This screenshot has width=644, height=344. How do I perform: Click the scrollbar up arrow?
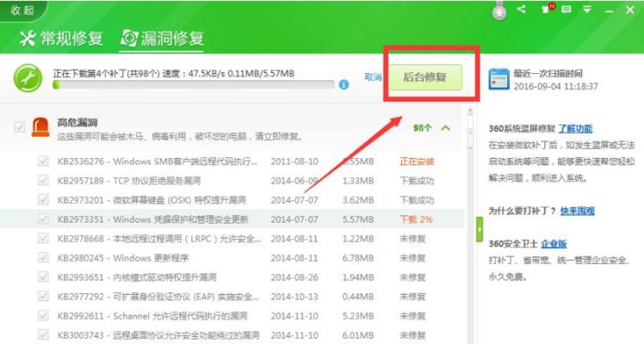[x=470, y=111]
